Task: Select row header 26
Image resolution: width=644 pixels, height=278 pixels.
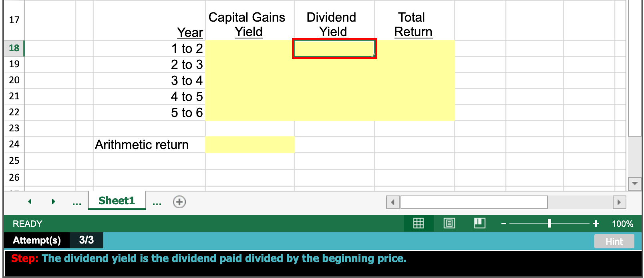Action: 14,177
